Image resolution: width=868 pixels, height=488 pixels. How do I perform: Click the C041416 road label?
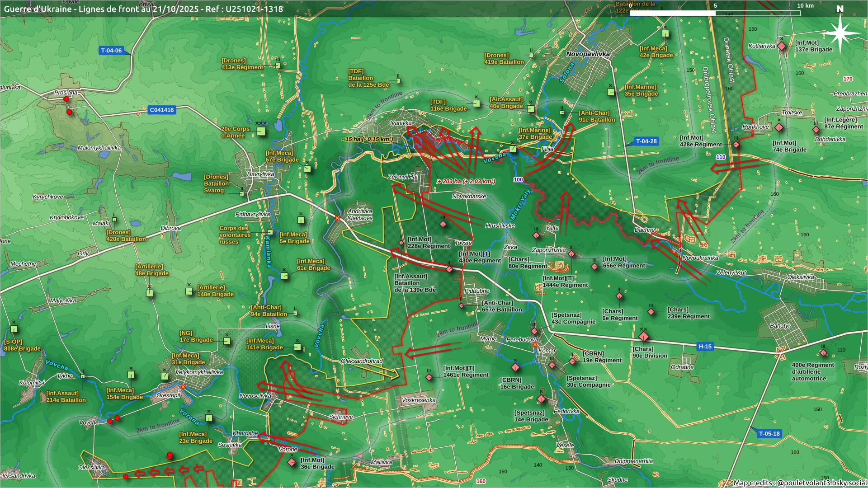click(x=161, y=110)
